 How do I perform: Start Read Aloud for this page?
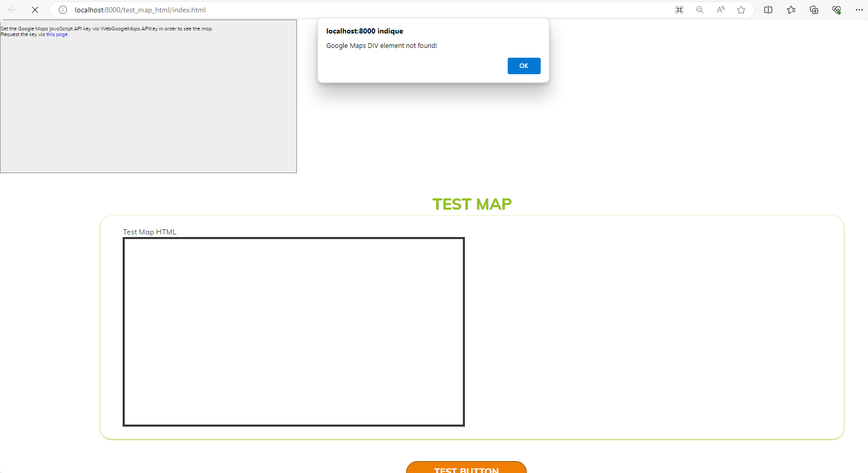(721, 10)
